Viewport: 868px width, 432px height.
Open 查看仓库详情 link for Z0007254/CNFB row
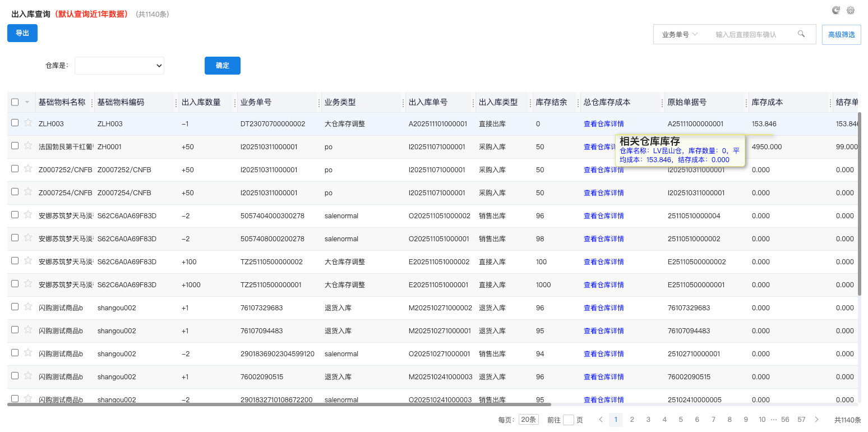[x=604, y=193]
